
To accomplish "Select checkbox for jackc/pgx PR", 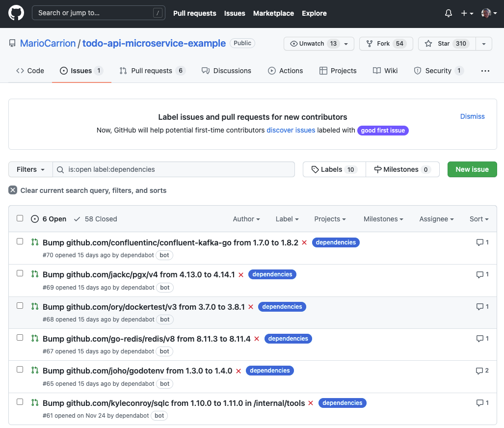I will point(20,273).
